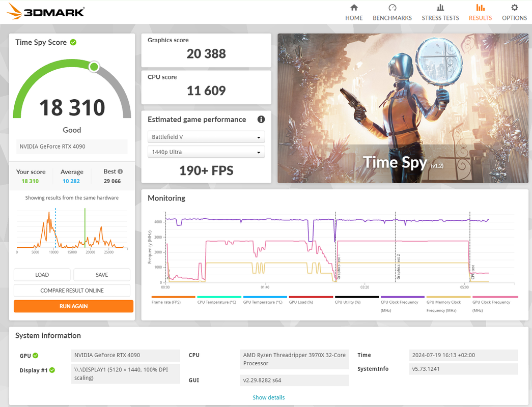Click the green validation check beside Time Spy Score

point(73,42)
